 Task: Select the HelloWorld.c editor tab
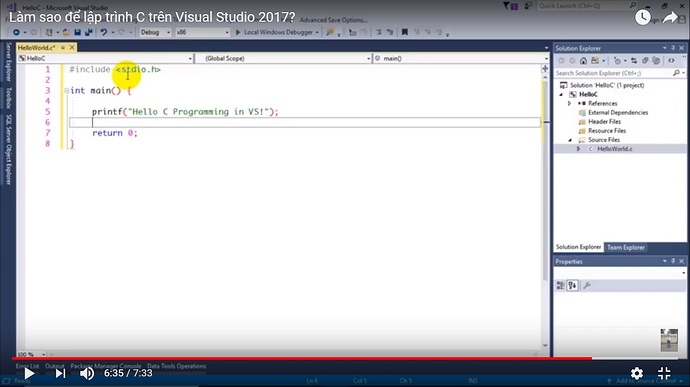pyautogui.click(x=37, y=48)
